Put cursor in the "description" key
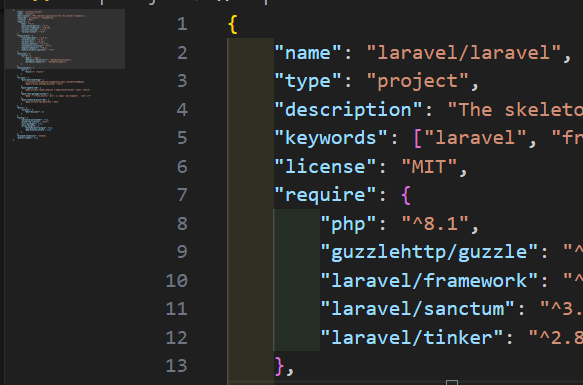This screenshot has height=385, width=583. [348, 110]
